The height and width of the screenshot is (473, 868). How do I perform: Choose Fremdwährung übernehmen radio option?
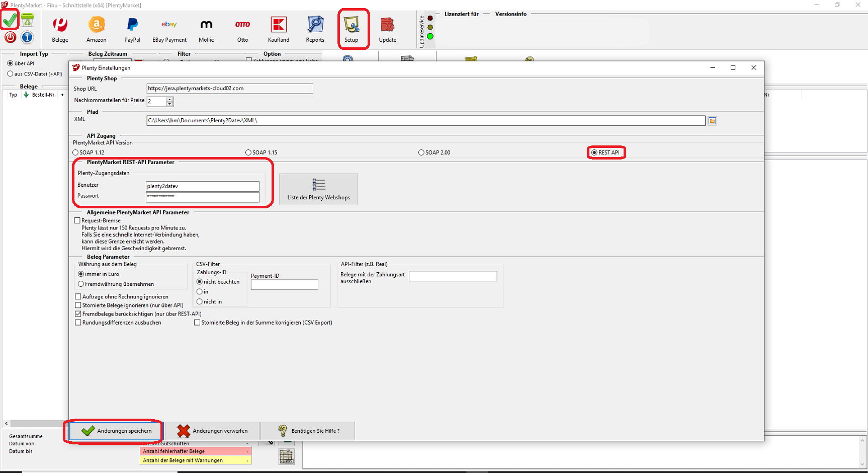(81, 284)
